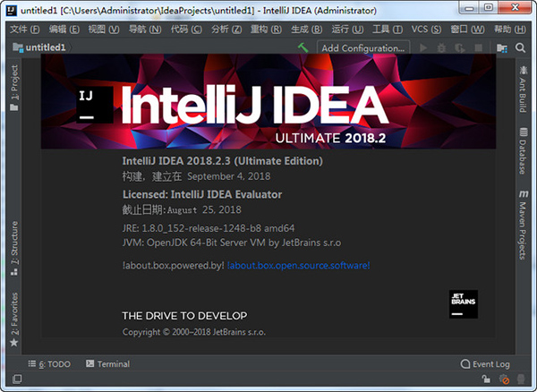Image resolution: width=537 pixels, height=392 pixels.
Task: Click the JetBrains logo in About dialog
Action: point(464,304)
